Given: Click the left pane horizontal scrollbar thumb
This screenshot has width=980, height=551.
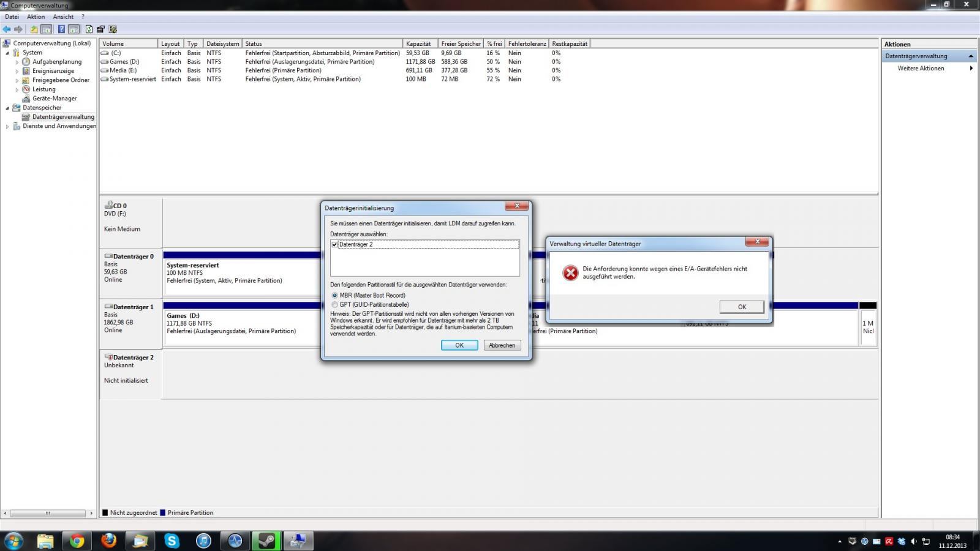Looking at the screenshot, I should [48, 513].
